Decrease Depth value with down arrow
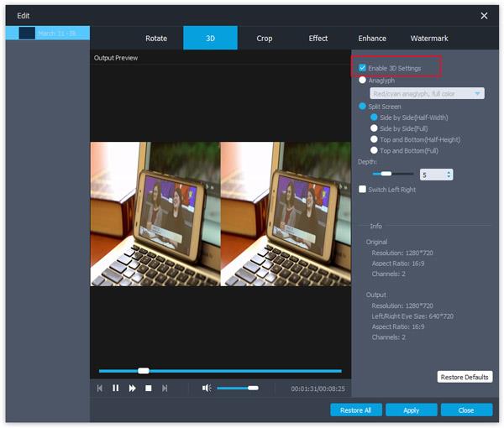This screenshot has width=504, height=428. tap(449, 177)
